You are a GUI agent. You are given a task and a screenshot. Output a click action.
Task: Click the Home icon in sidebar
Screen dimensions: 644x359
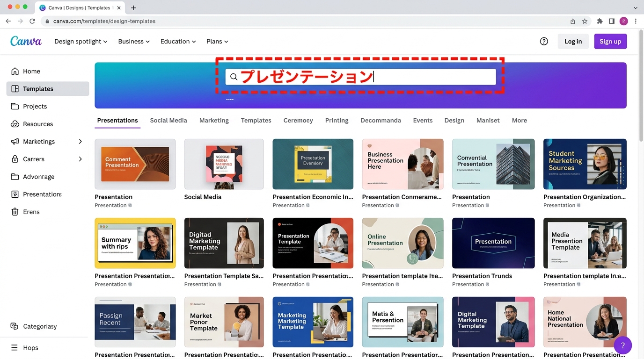15,71
